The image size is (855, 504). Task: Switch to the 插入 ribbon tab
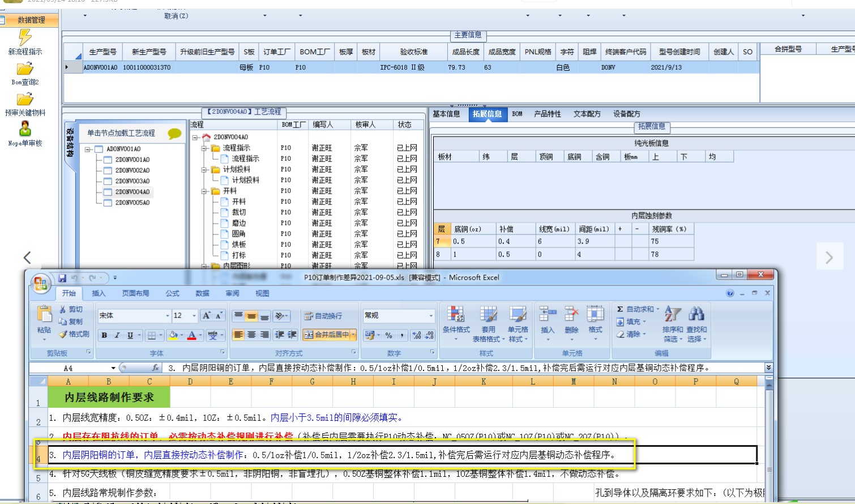point(99,293)
